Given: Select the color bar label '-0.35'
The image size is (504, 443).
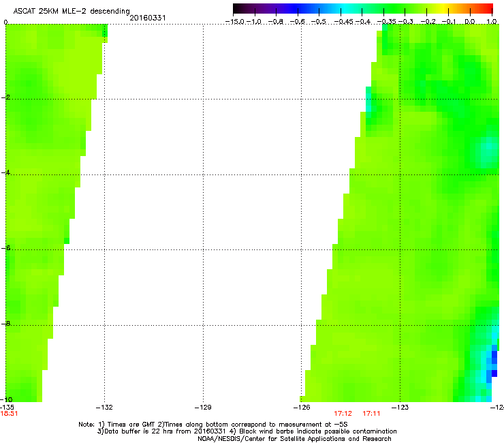Looking at the screenshot, I should (387, 22).
